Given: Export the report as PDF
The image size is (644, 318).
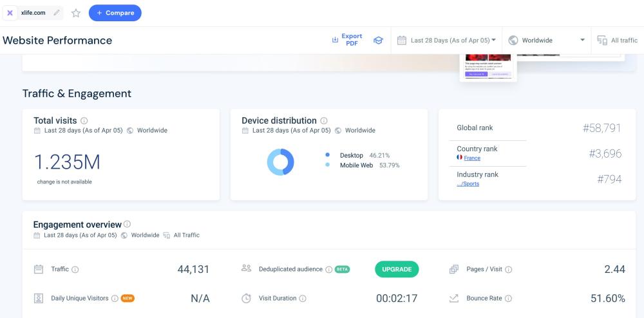Looking at the screenshot, I should [347, 40].
